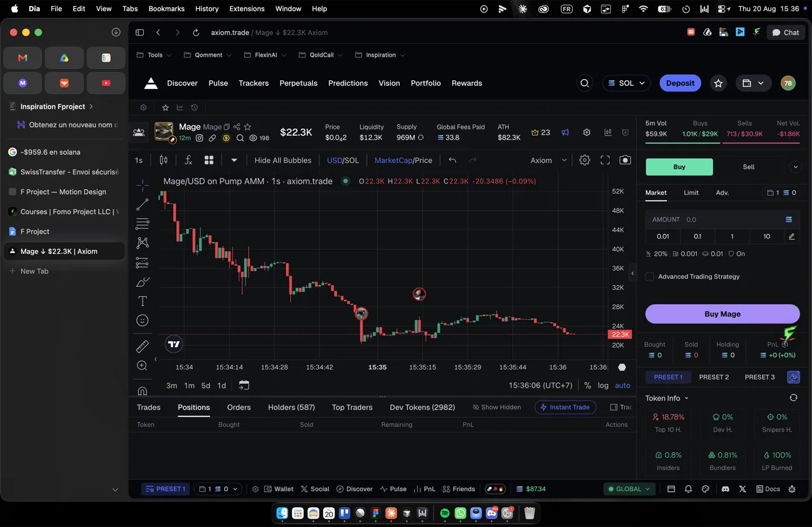Screen dimensions: 812x527
Task: Expand the Tools bookmark folder
Action: [x=154, y=55]
